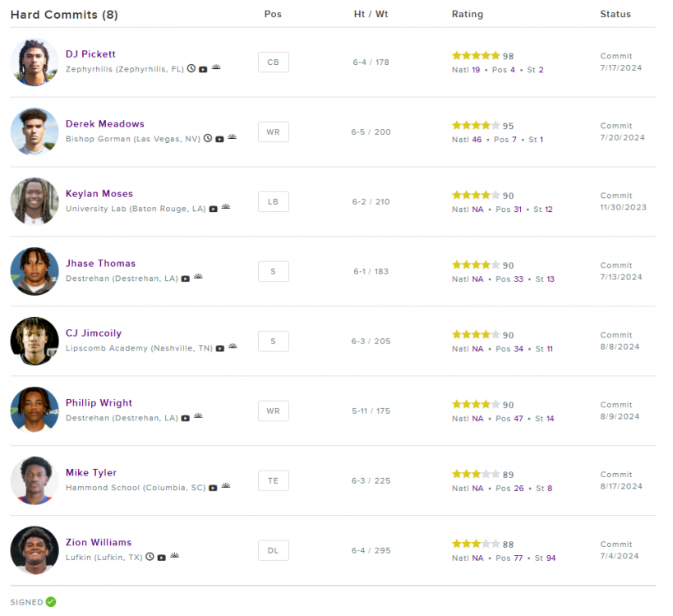Viewport: 673px width, 616px height.
Task: Click Derek Meadows' profile photo
Action: 35,131
